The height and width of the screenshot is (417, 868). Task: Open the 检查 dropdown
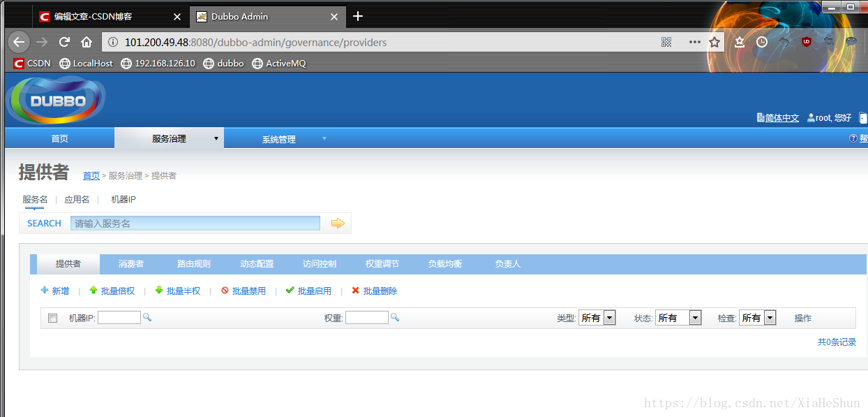tap(758, 318)
